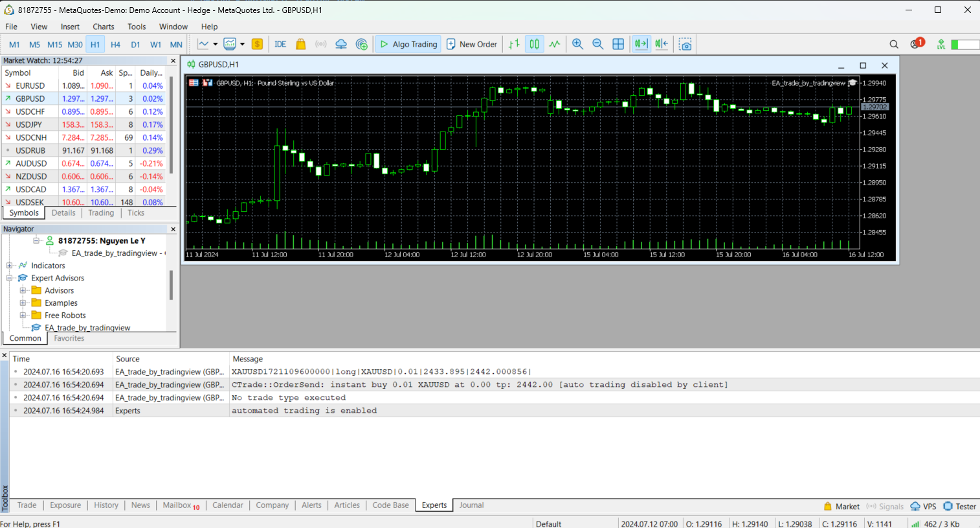This screenshot has width=980, height=528.
Task: Expand the Indicators tree node
Action: point(10,266)
